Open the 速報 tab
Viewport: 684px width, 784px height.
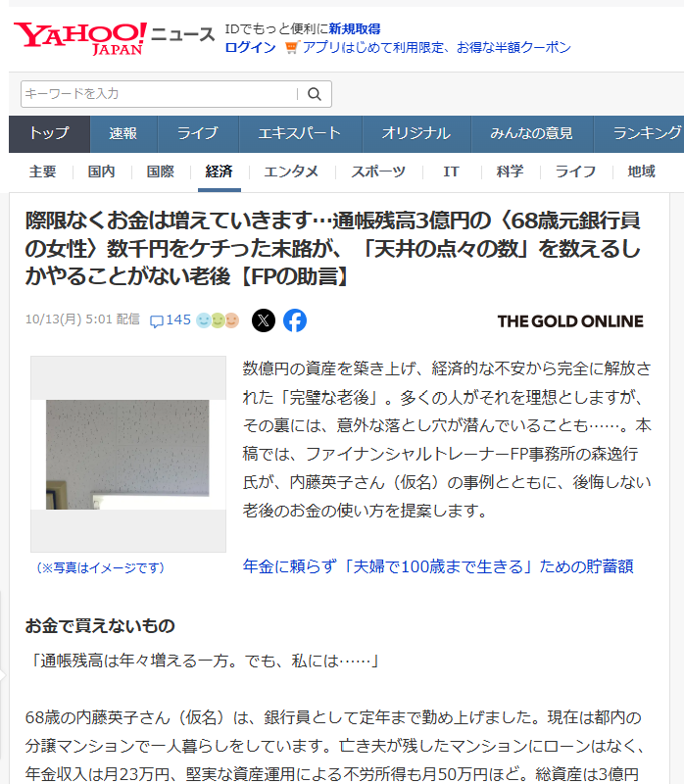click(x=123, y=134)
